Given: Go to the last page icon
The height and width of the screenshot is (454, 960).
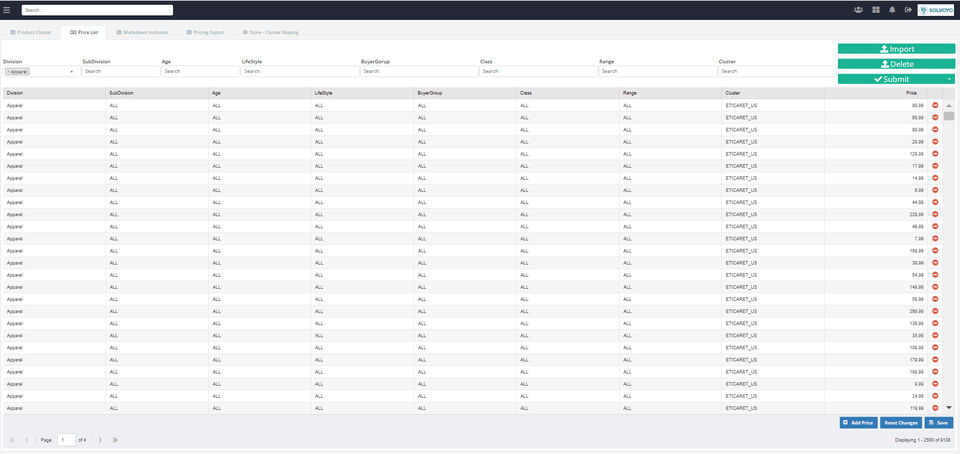Looking at the screenshot, I should click(115, 440).
